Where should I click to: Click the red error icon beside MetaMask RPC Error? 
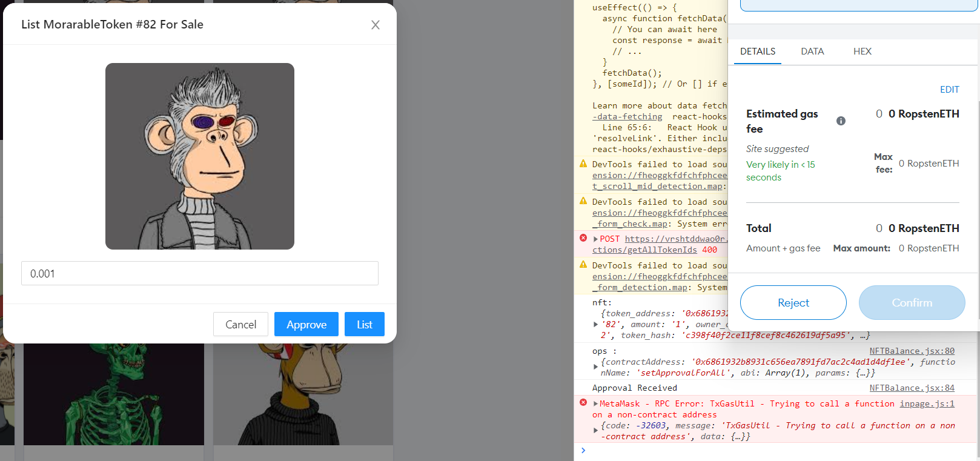point(583,402)
